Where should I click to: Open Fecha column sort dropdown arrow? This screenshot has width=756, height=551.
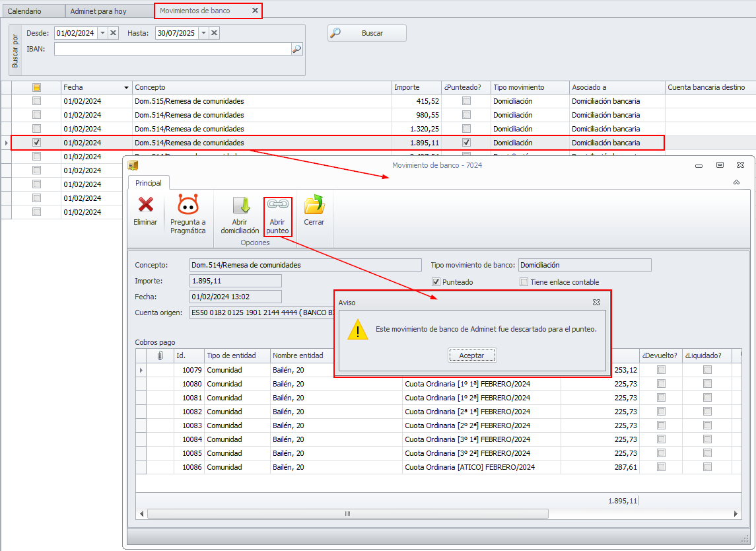(126, 88)
